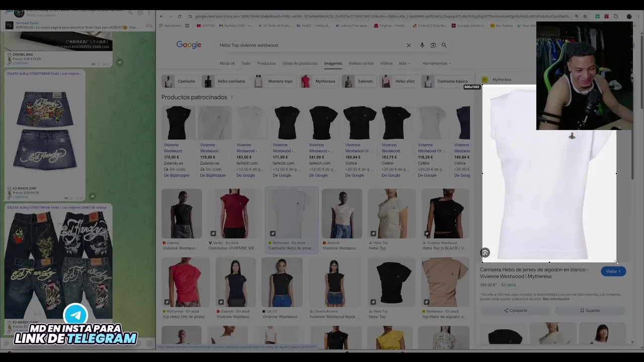Forward the CHANEL BAG Telegram post
This screenshot has height=362, width=644.
(119, 62)
